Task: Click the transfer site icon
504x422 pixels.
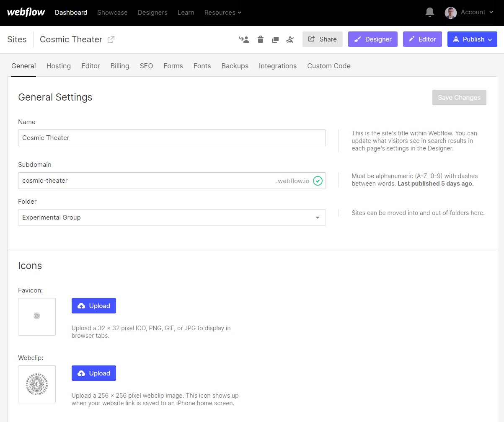Action: point(244,39)
